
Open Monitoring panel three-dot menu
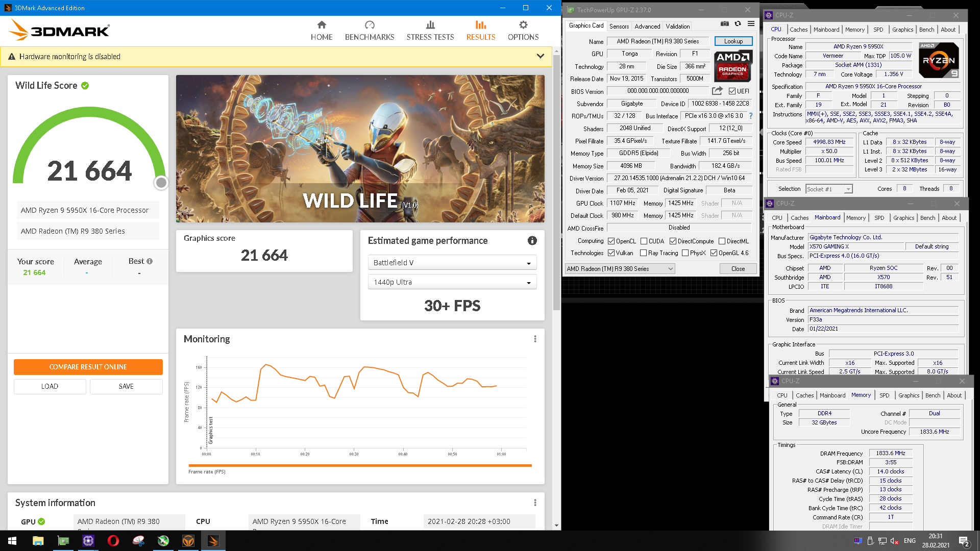click(535, 339)
